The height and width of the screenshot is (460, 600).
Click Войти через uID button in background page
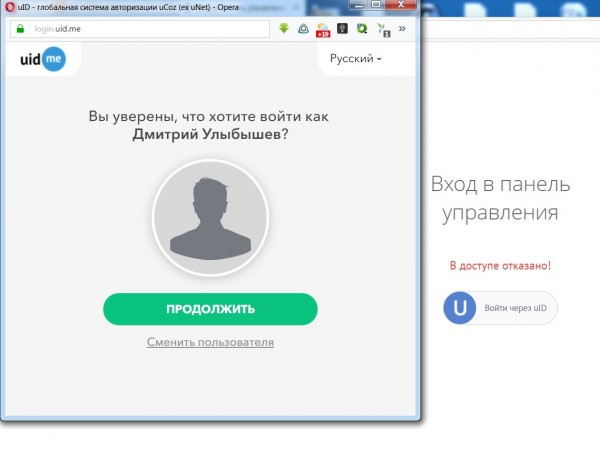point(501,308)
